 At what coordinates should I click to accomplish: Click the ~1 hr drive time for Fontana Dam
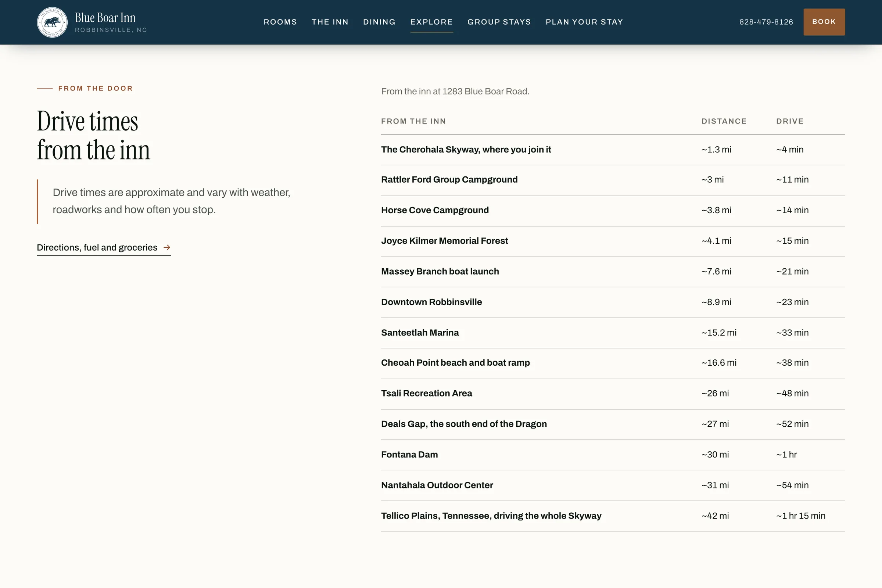(786, 455)
